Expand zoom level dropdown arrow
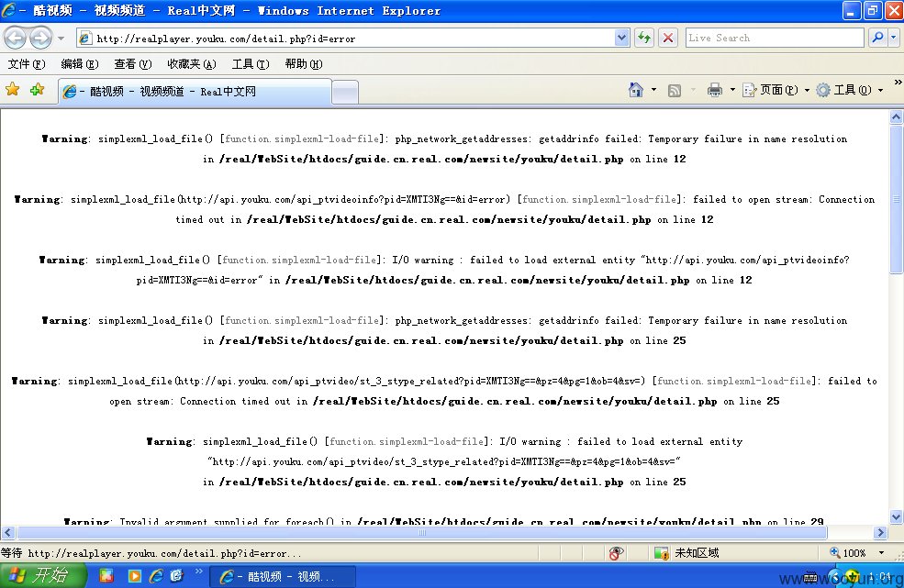The image size is (904, 588). coord(881,553)
